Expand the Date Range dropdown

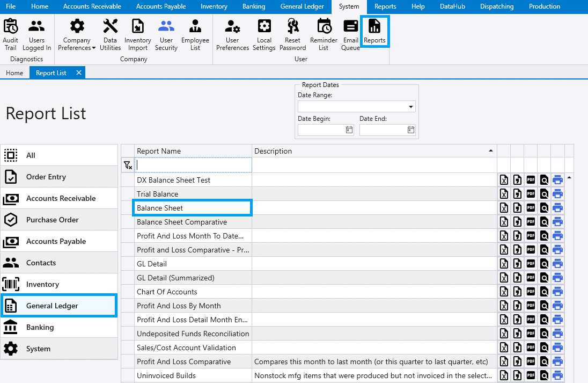[x=411, y=107]
